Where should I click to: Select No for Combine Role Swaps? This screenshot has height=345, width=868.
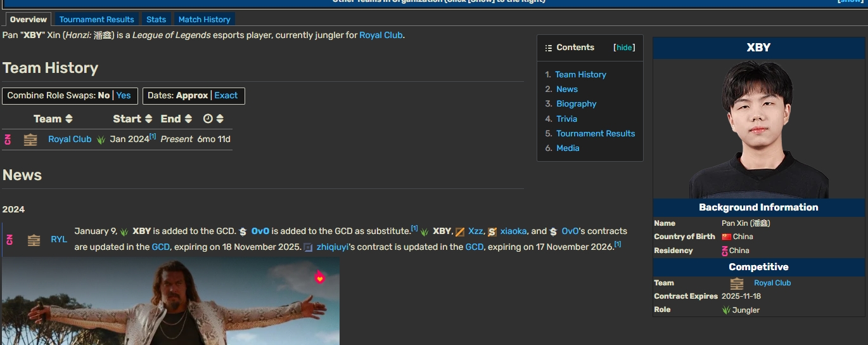pos(104,96)
